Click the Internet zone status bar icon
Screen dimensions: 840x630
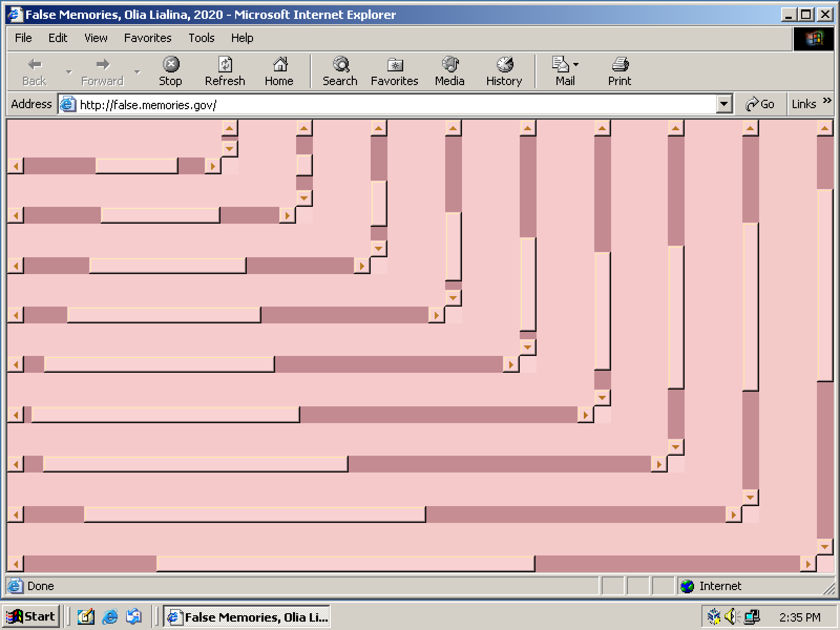click(687, 586)
